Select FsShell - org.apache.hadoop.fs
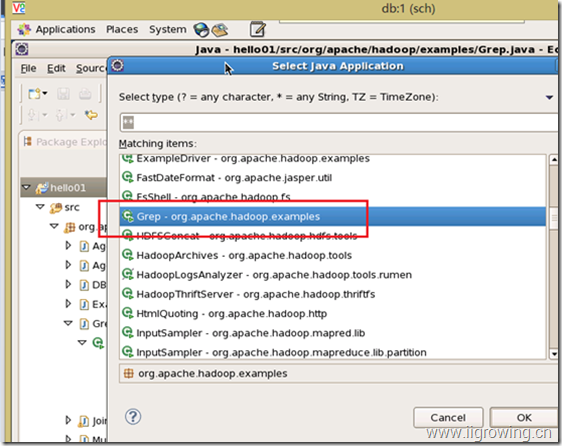Viewport: 562px width, 446px height. coord(333,197)
